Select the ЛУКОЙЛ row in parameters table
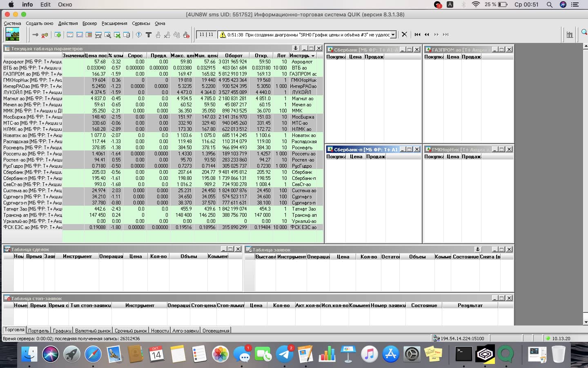The width and height of the screenshot is (588, 368). pyautogui.click(x=163, y=92)
